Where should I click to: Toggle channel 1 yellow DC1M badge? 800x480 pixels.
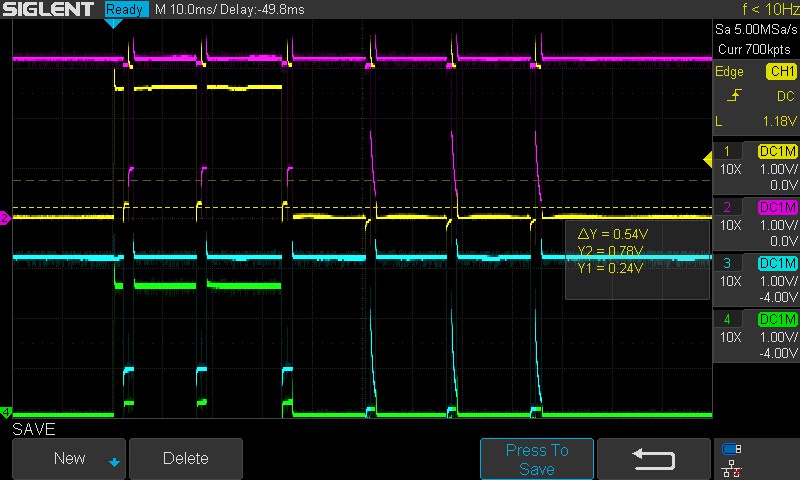click(x=778, y=151)
